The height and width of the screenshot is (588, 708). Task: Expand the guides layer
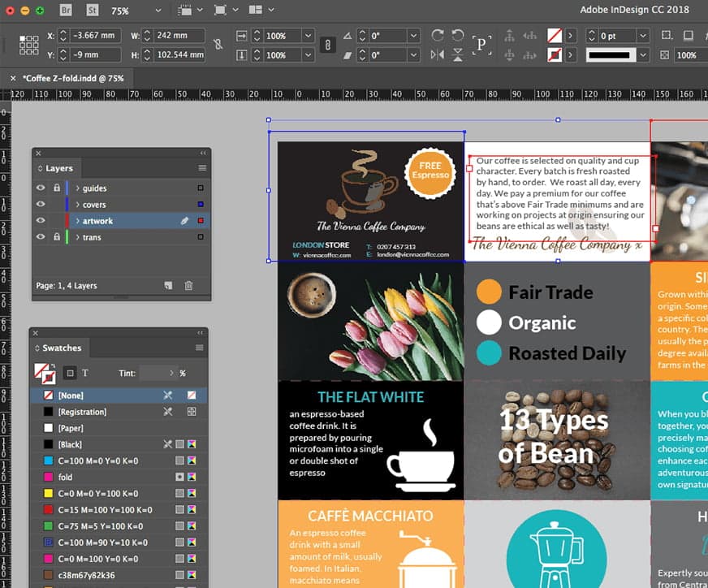78,188
